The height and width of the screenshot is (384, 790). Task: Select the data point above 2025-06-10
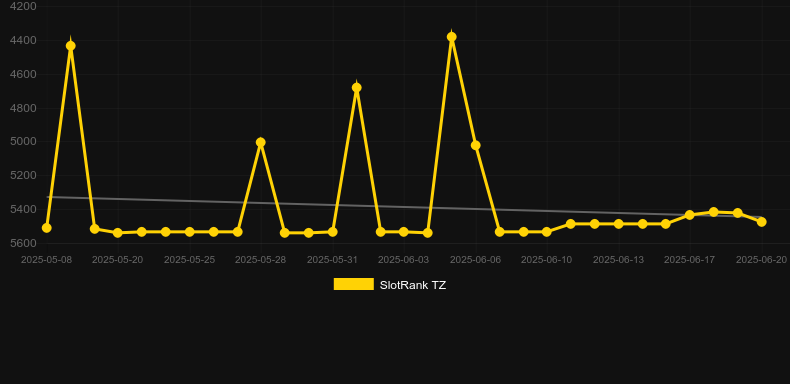547,232
